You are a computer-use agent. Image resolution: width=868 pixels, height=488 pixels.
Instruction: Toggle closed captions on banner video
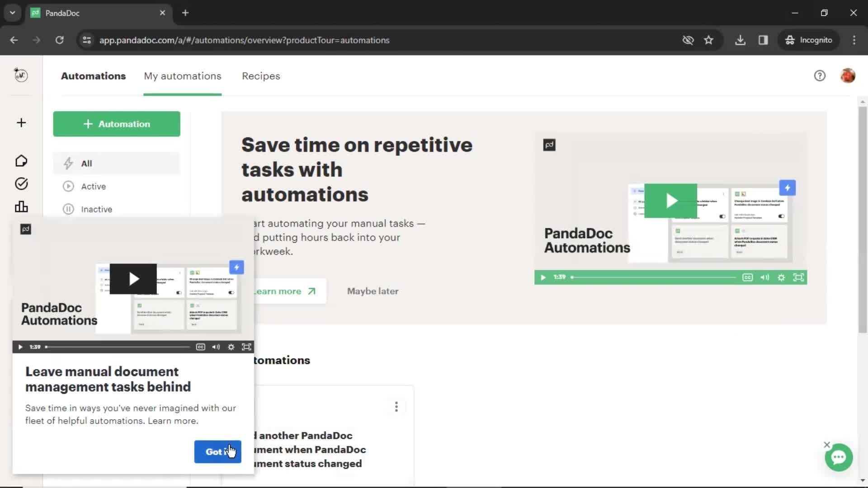coord(747,277)
